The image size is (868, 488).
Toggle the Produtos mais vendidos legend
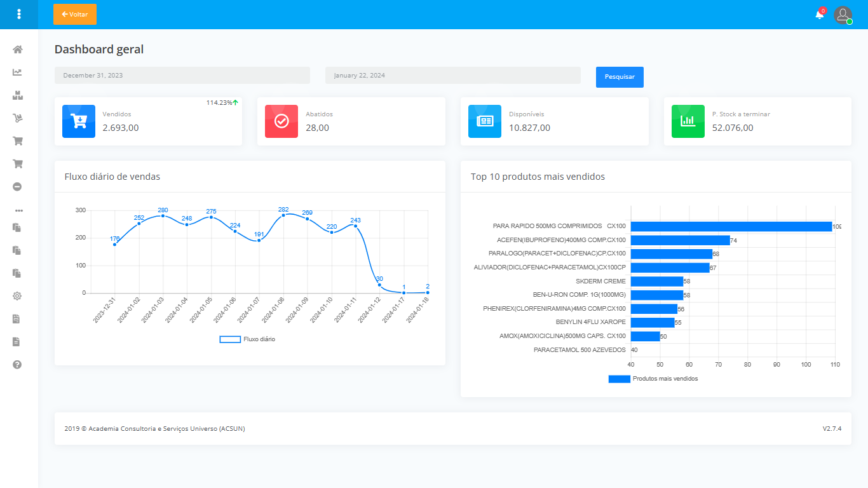coord(655,378)
